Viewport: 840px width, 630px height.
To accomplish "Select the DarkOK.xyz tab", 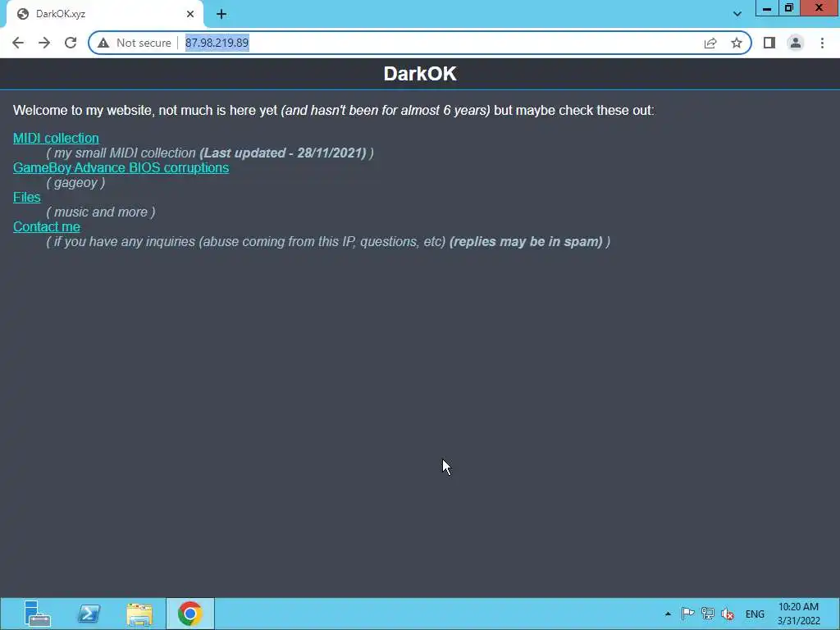I will pos(104,14).
